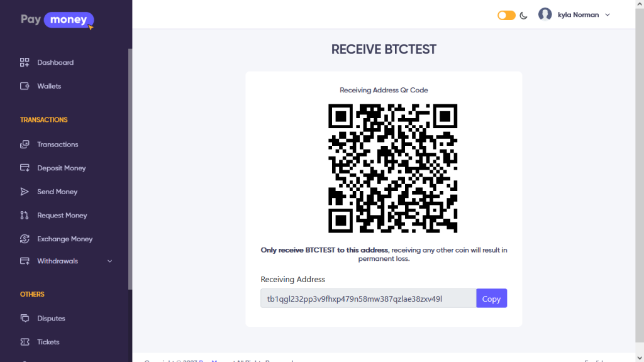Screen dimensions: 644x362
Task: Click the Deposit Money icon
Action: coord(25,168)
